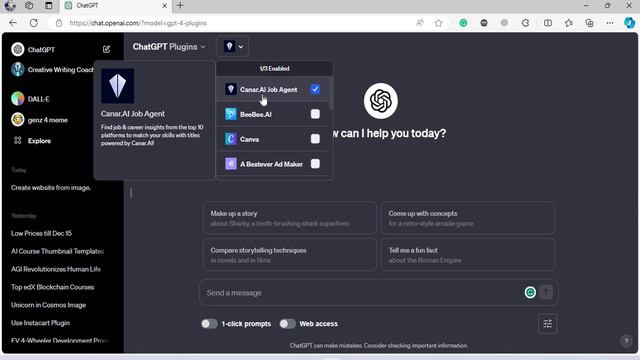Viewport: 640px width, 360px height.
Task: Open genz 4 meme GPT
Action: (x=40, y=120)
